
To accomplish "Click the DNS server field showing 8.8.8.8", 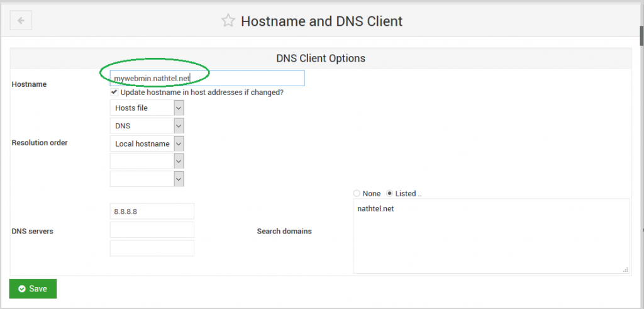I will point(152,211).
